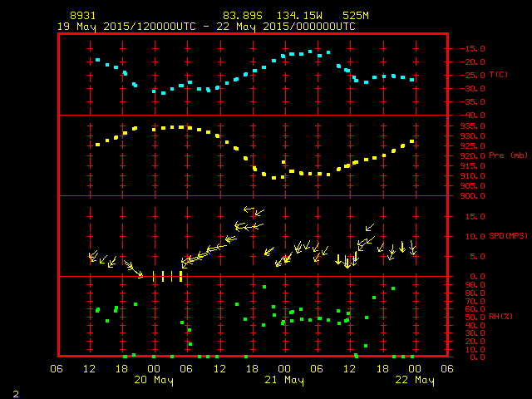This screenshot has width=532, height=399.
Task: Click the T(C) temperature axis label
Action: point(498,75)
